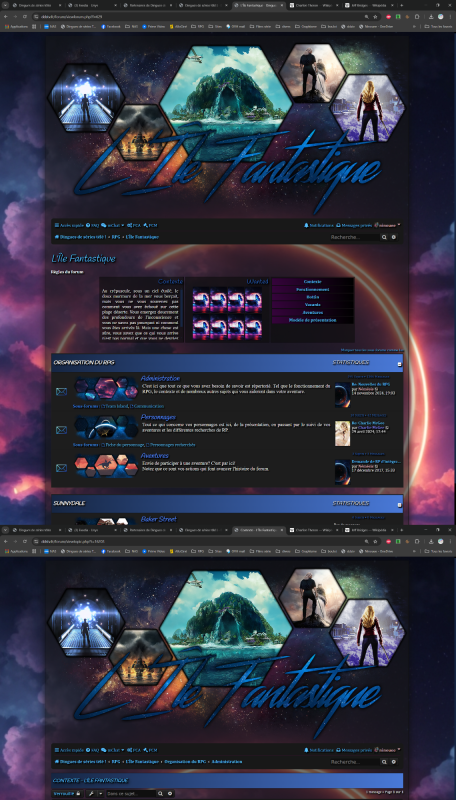This screenshot has width=456, height=800.
Task: Open the Administration forum title
Action: point(160,379)
